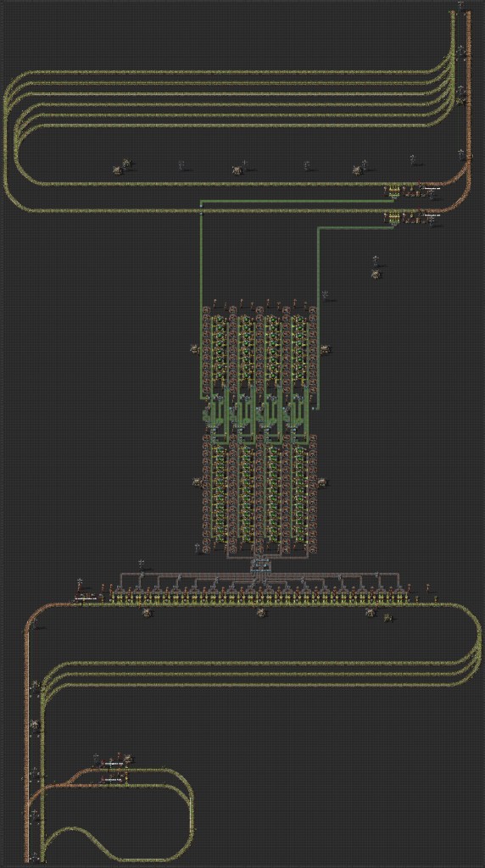This screenshot has width=485, height=868.
Task: Click the corner bend of the right green pipe
Action: [x=318, y=227]
